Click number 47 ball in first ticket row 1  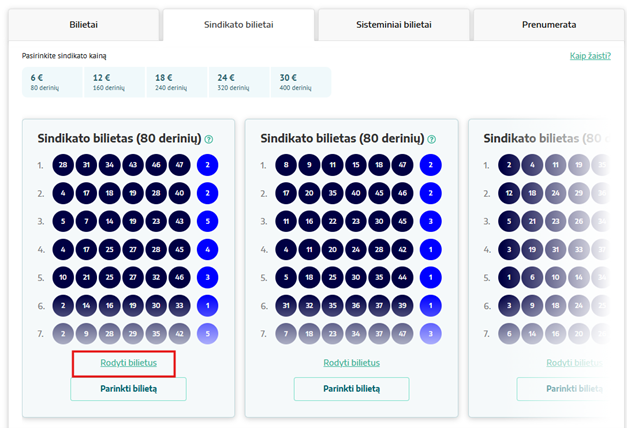[x=178, y=164]
